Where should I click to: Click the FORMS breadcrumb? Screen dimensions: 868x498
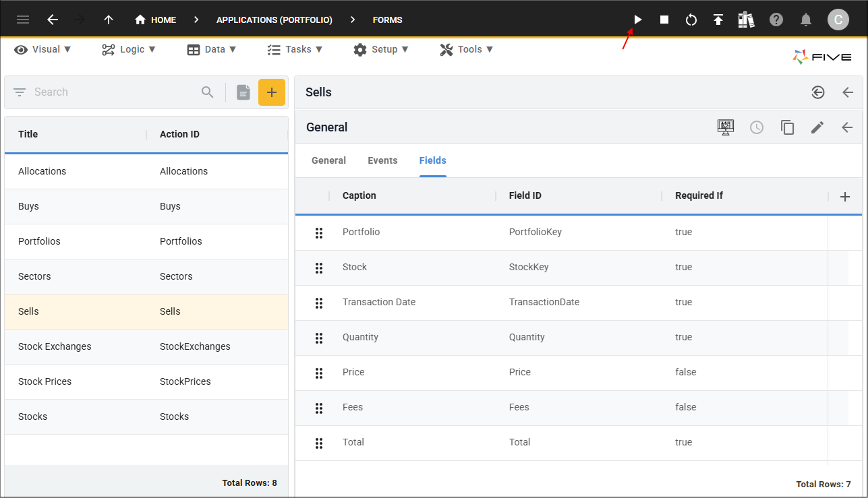coord(388,20)
